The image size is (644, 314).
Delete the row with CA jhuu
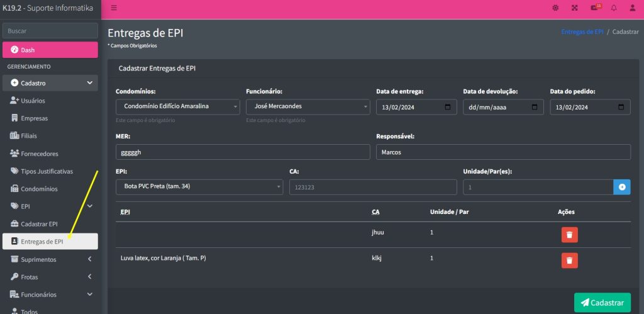(x=569, y=235)
